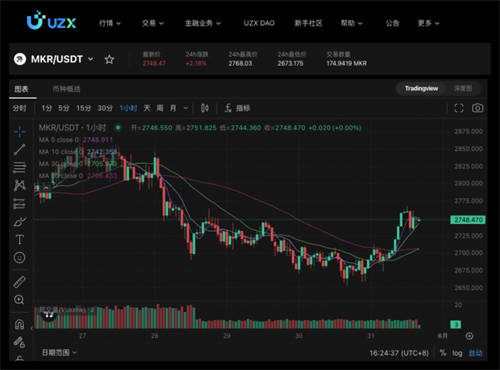
Task: Open the Fibonacci retracement tool
Action: pos(20,167)
